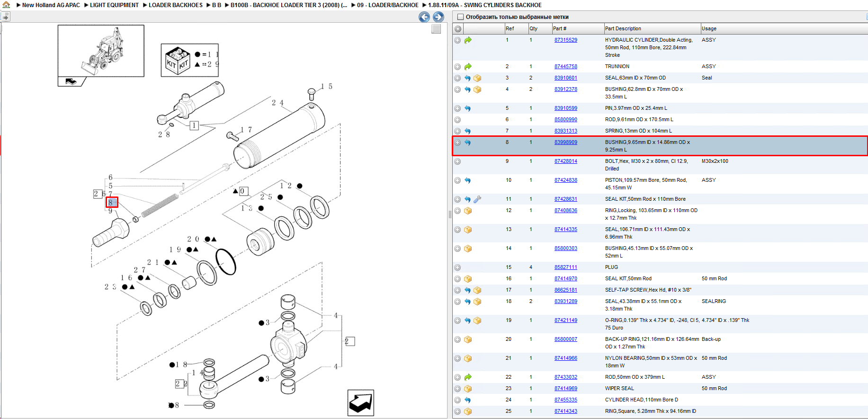Select callout 28 near the cylinder assembly
The image size is (868, 419).
164,134
